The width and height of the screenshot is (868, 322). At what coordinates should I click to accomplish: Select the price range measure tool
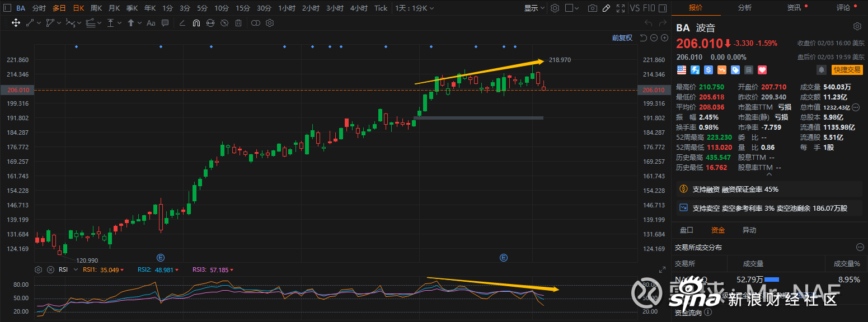(110, 23)
